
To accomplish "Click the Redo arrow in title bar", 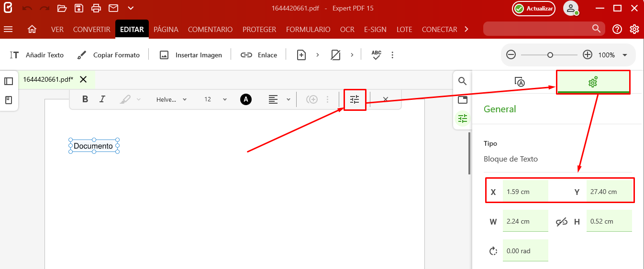I will 44,8.
